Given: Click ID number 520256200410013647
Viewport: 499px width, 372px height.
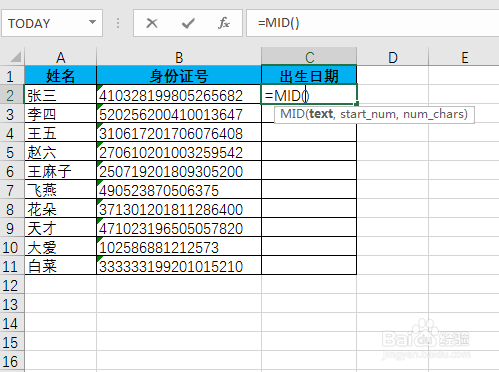Looking at the screenshot, I should point(179,114).
